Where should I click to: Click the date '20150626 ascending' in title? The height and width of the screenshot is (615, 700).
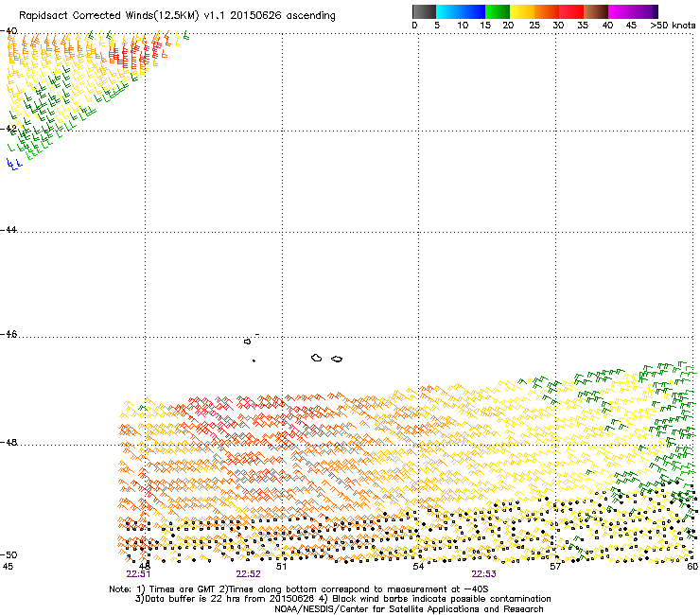(283, 16)
